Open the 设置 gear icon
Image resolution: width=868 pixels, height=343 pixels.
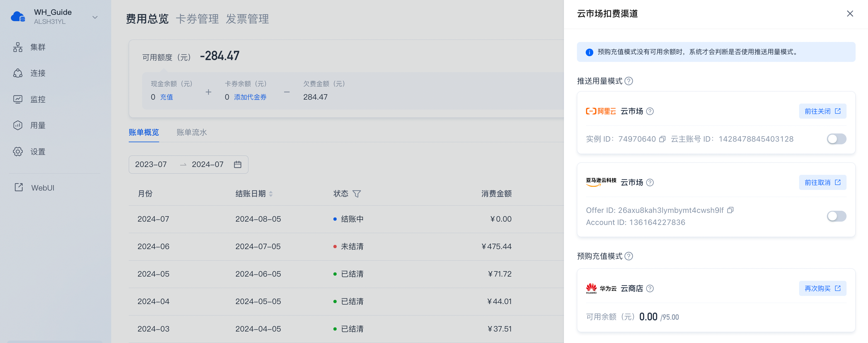click(x=18, y=152)
